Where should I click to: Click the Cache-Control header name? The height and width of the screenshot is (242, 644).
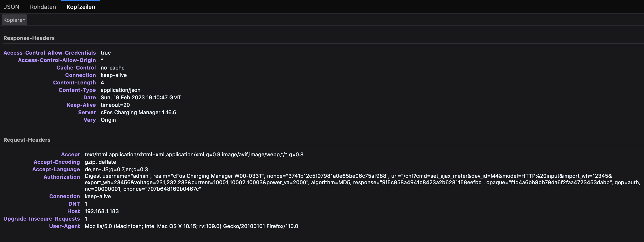click(x=76, y=68)
